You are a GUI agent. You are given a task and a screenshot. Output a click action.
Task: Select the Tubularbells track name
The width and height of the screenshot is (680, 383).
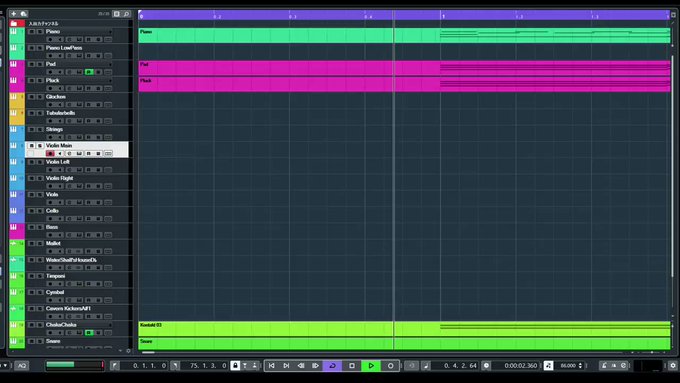pyautogui.click(x=60, y=113)
